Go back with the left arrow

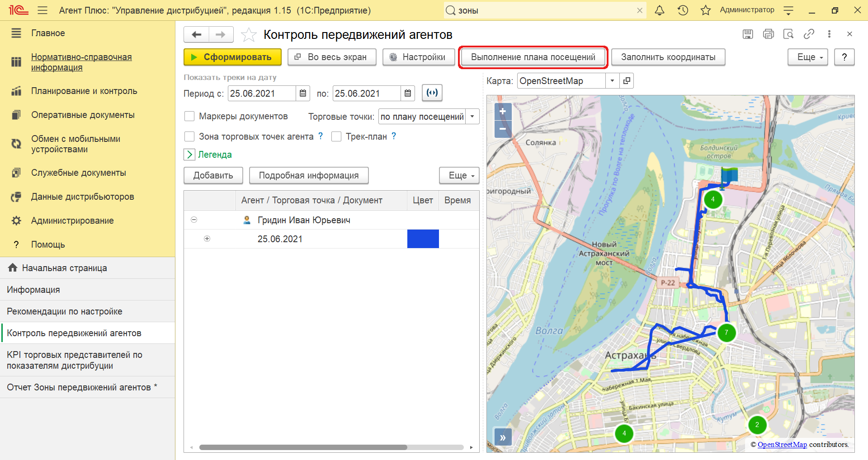(197, 34)
